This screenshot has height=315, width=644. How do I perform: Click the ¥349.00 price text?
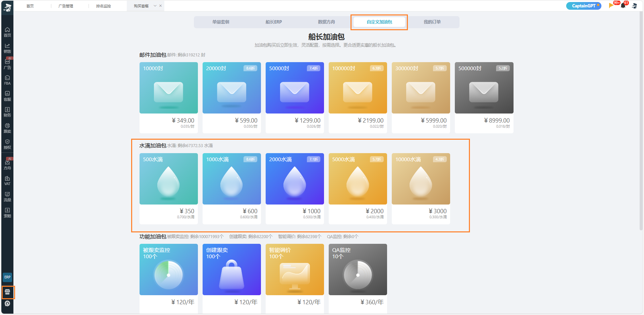(183, 120)
